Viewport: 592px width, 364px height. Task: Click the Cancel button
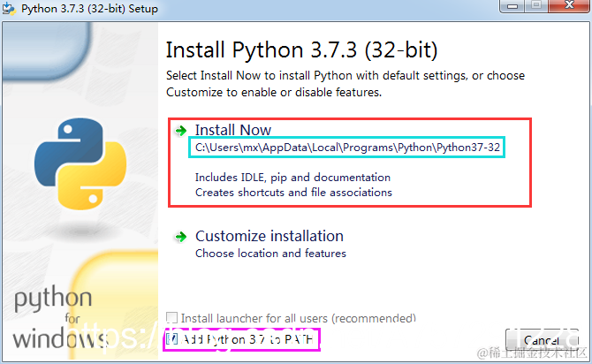click(x=542, y=340)
